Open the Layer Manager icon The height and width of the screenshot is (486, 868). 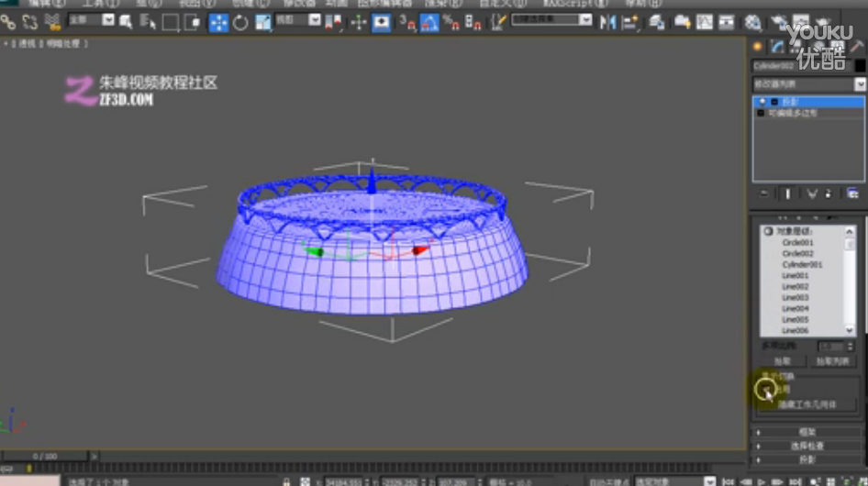[x=657, y=23]
